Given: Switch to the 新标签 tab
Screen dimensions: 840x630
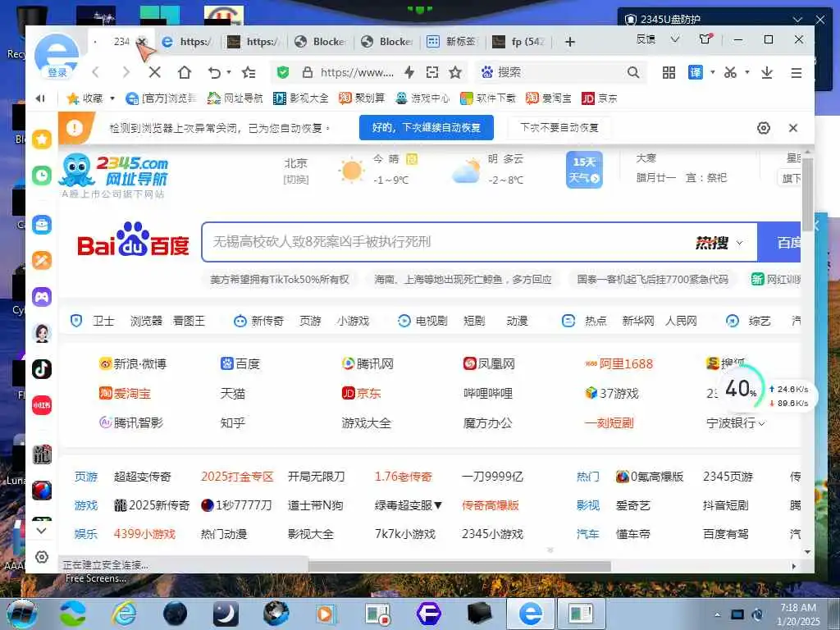Looking at the screenshot, I should (453, 41).
